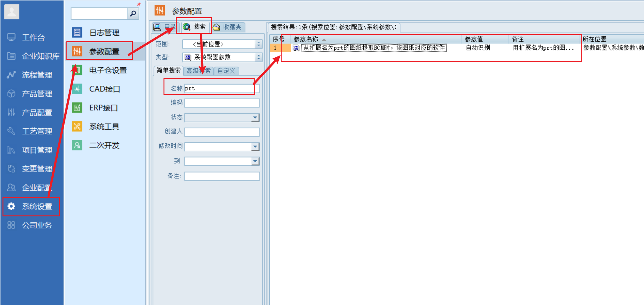Click stepper arrows of 范围 field
644x305 pixels.
[x=259, y=44]
